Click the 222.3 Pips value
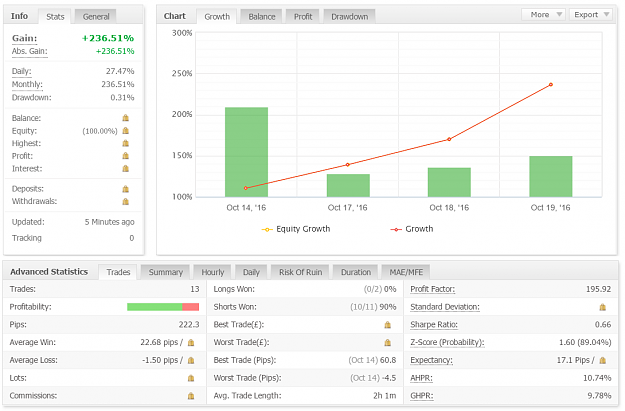Viewport: 625px width, 411px height. coord(189,325)
